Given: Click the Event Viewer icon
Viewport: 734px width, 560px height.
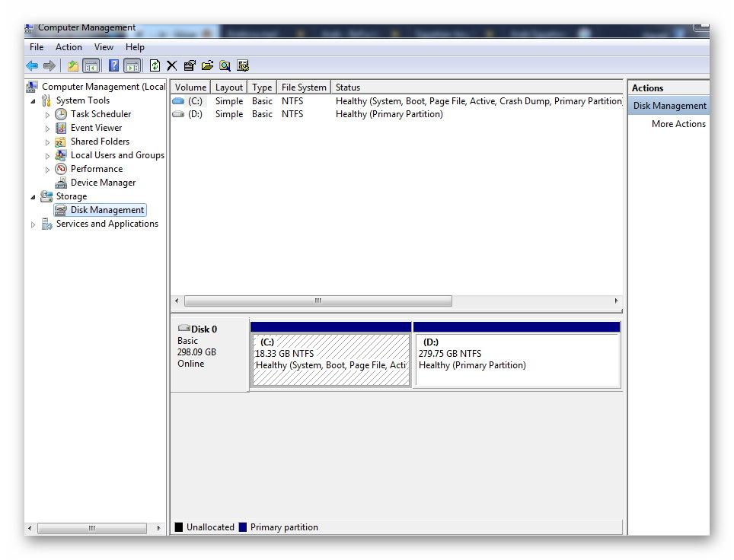Looking at the screenshot, I should tap(61, 128).
